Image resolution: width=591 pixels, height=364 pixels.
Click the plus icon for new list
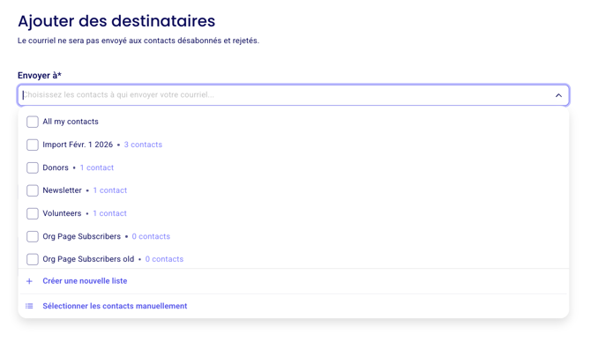(29, 281)
